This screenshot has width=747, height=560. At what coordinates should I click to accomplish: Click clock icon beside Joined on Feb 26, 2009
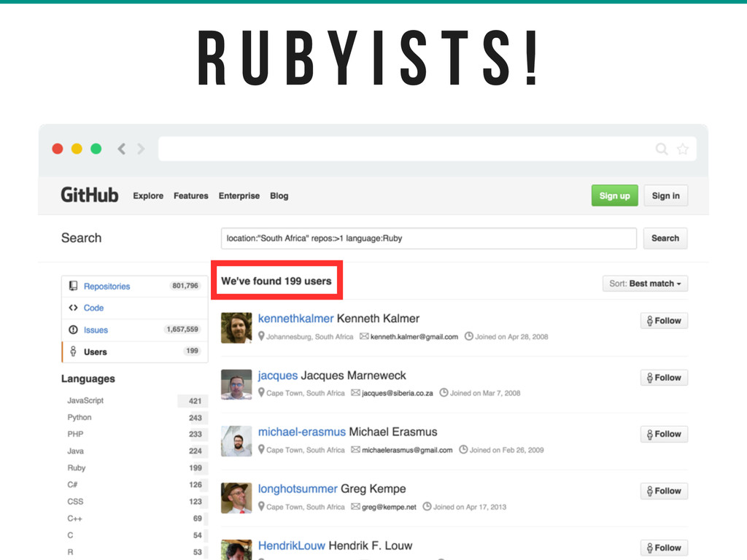coord(463,449)
